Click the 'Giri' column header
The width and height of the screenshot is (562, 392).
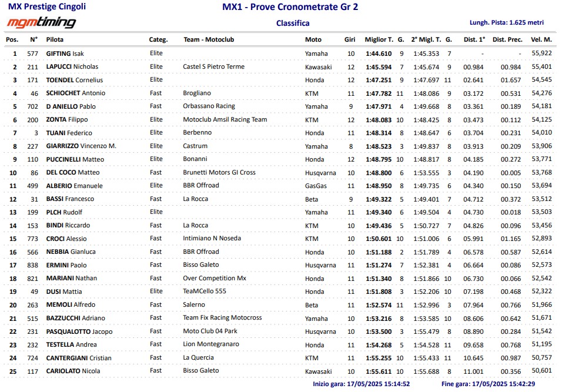tap(350, 39)
